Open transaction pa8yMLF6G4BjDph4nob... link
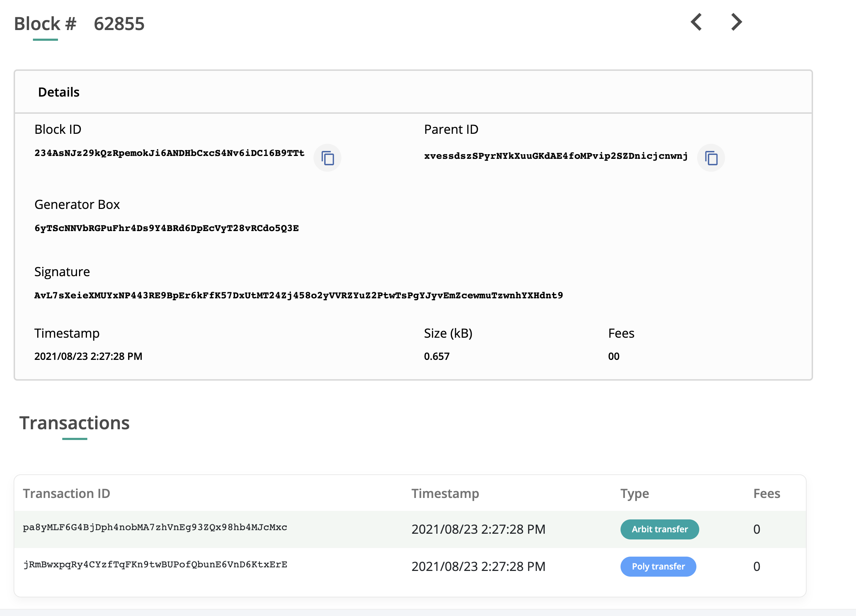 155,527
